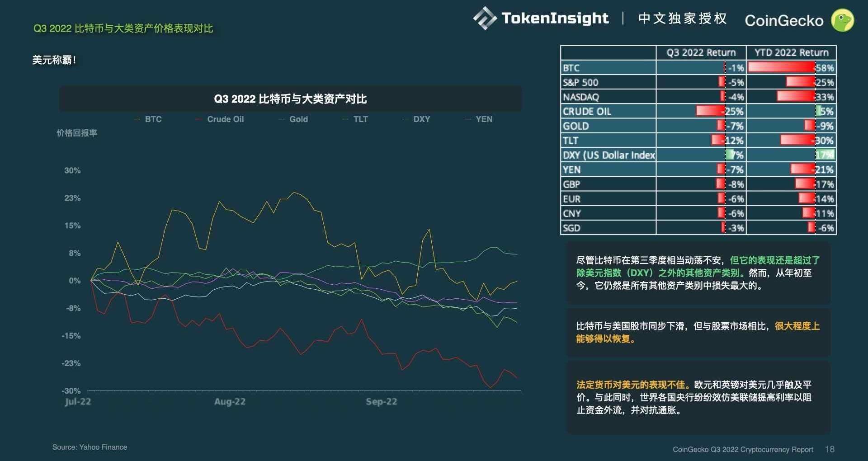
Task: Click the chart title bar heading
Action: tap(290, 99)
